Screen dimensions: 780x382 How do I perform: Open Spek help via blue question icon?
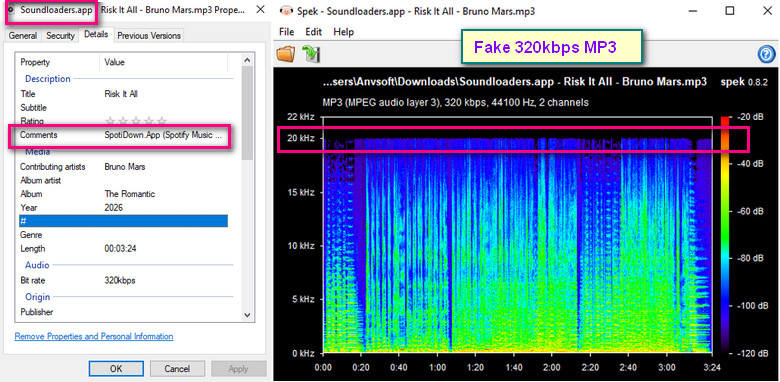(x=767, y=55)
